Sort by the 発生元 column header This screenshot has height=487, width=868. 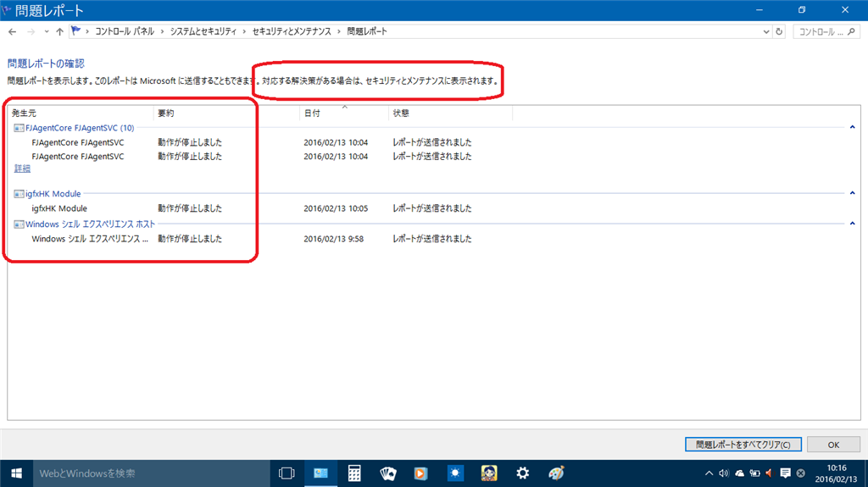(81, 113)
